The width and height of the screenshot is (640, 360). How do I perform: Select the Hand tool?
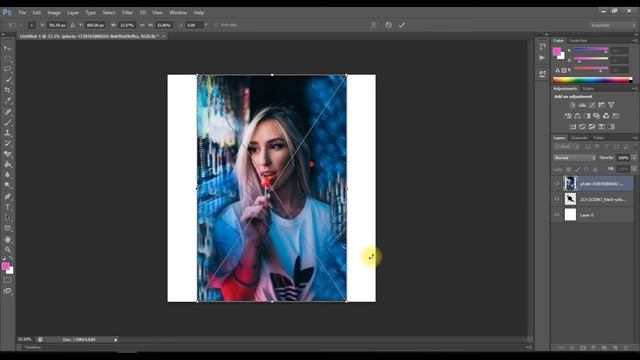click(8, 239)
